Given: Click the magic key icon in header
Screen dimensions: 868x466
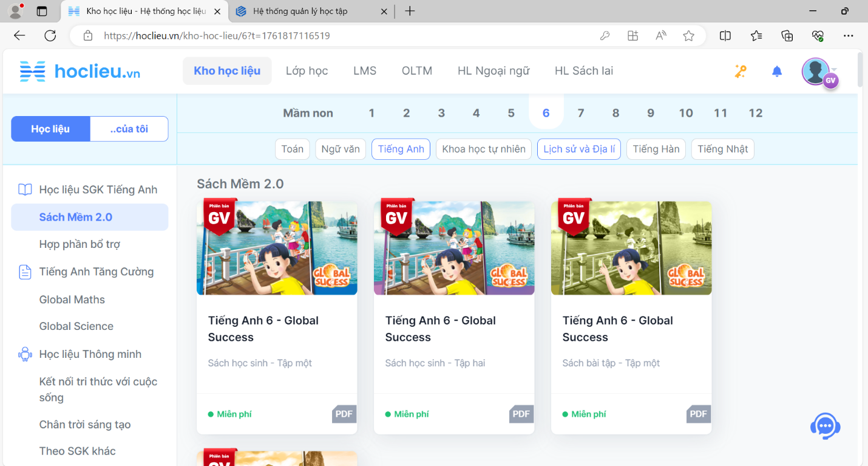Looking at the screenshot, I should pos(740,72).
